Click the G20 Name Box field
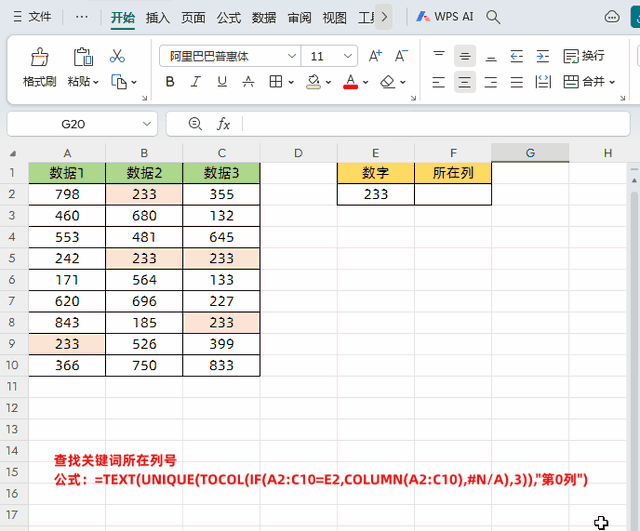This screenshot has width=640, height=531. coord(73,124)
